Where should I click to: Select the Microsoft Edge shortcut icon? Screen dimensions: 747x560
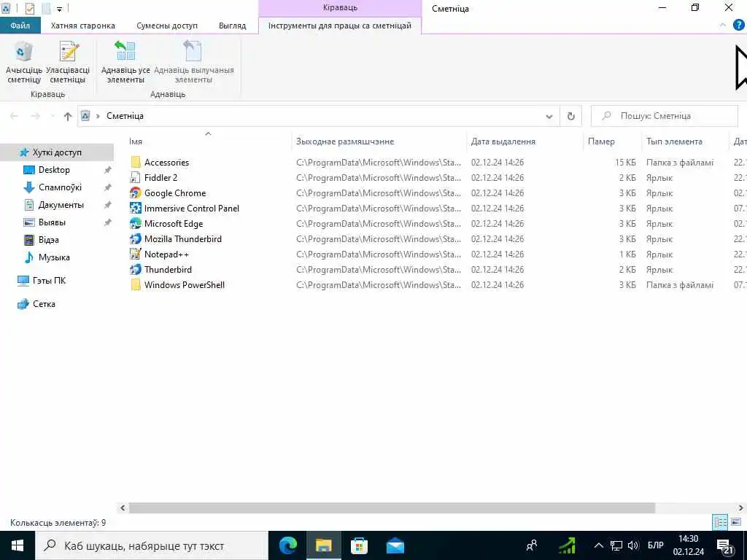135,223
